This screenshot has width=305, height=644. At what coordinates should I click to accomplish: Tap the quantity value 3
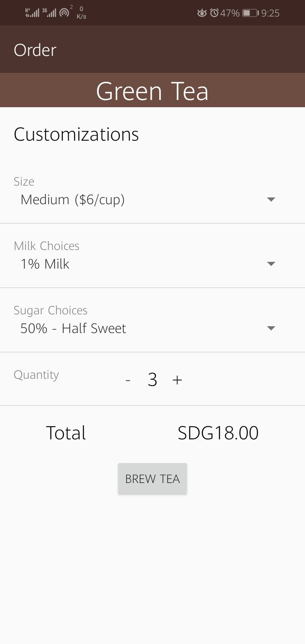tap(152, 380)
